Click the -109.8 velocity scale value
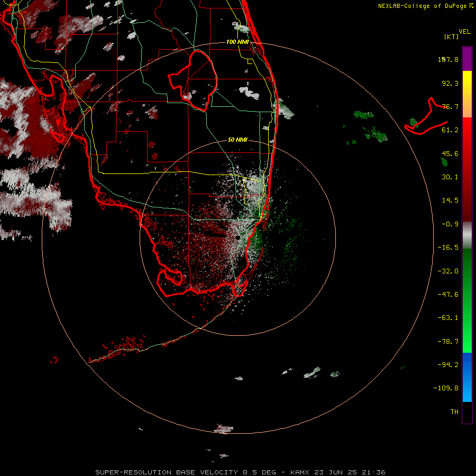This screenshot has width=476, height=476. coord(446,388)
